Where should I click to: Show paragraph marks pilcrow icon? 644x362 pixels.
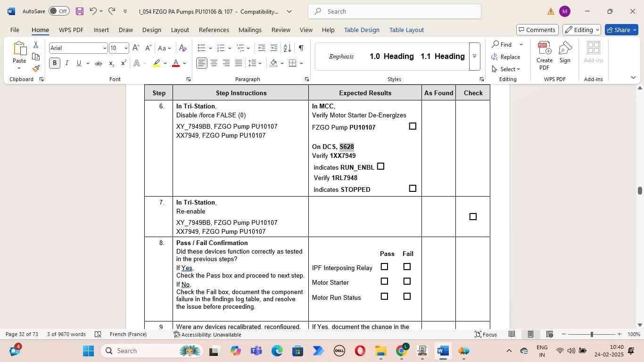(301, 48)
